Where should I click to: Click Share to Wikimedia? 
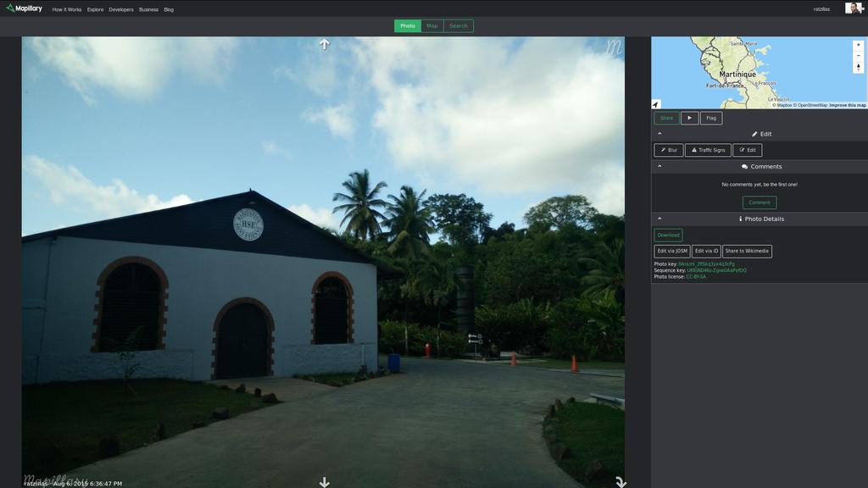(x=747, y=251)
